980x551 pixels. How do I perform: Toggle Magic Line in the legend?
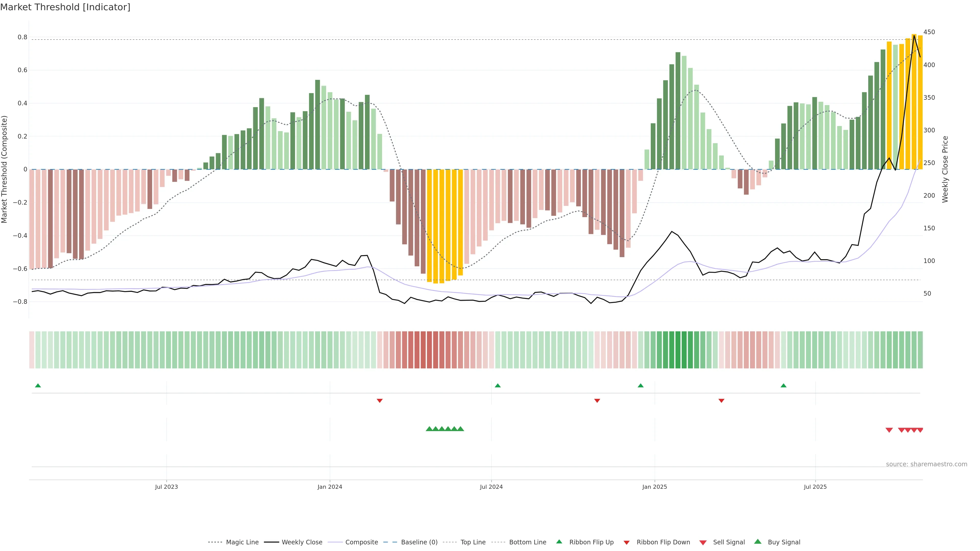coord(242,542)
